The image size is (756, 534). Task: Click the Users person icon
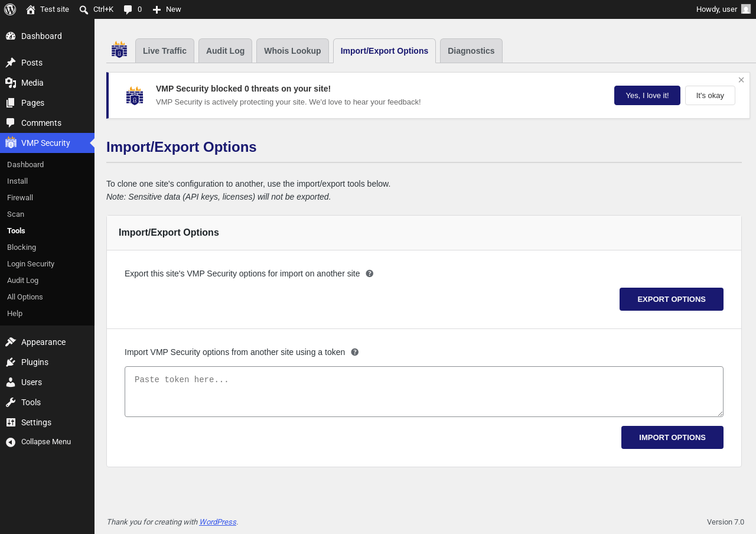11,382
